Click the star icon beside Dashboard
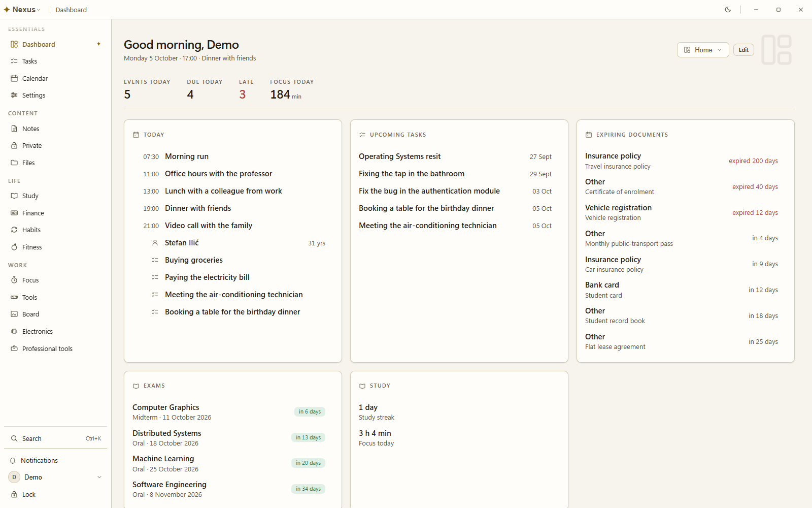 [x=98, y=44]
